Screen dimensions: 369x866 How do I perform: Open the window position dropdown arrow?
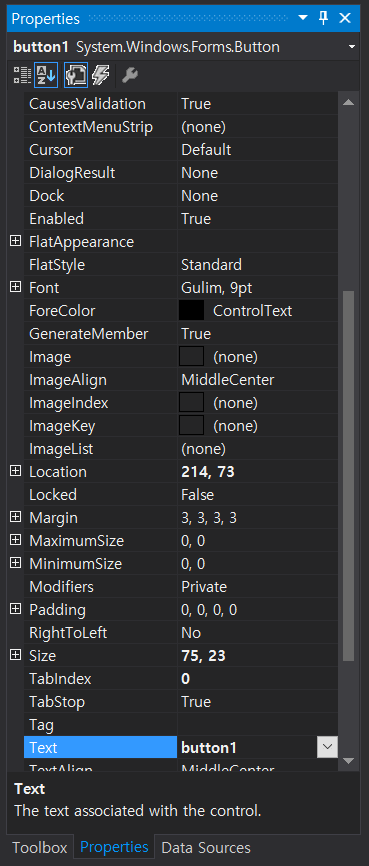click(303, 18)
